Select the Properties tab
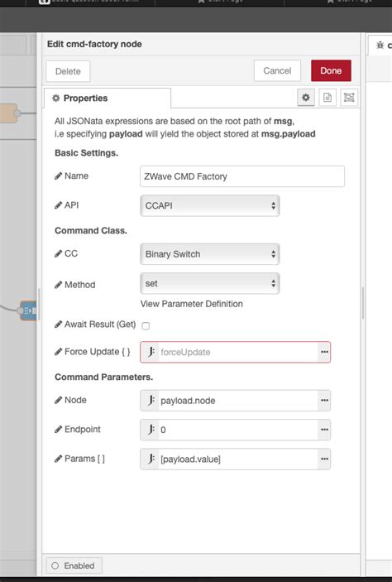Viewport: 392px width, 582px height. [108, 99]
